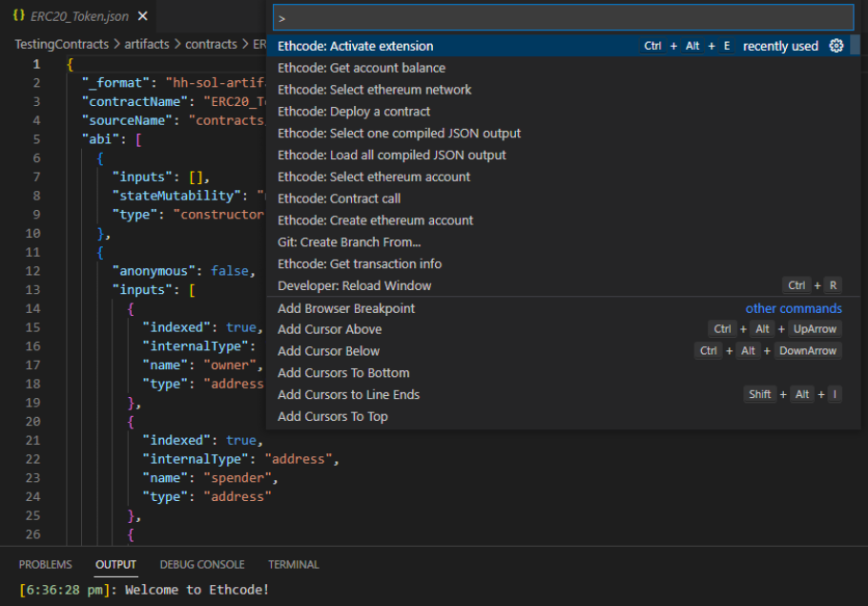868x606 pixels.
Task: Click the JSON file icon in tab
Action: 18,17
